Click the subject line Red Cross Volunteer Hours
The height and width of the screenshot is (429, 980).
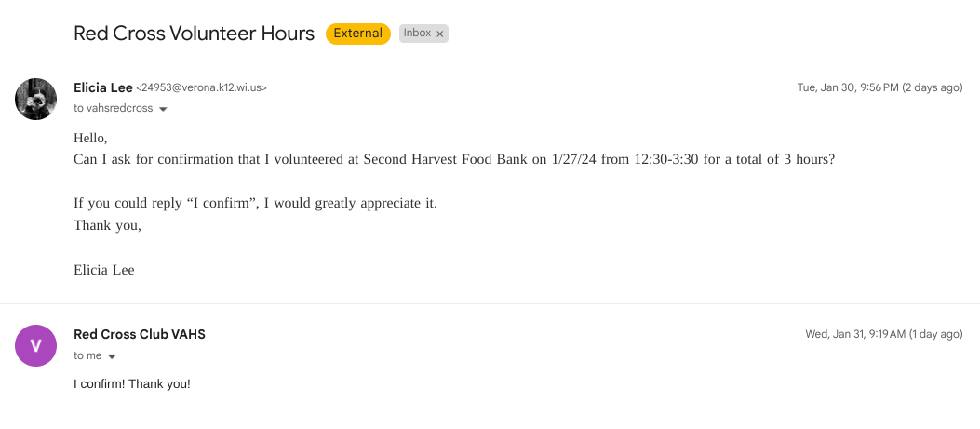(x=194, y=34)
